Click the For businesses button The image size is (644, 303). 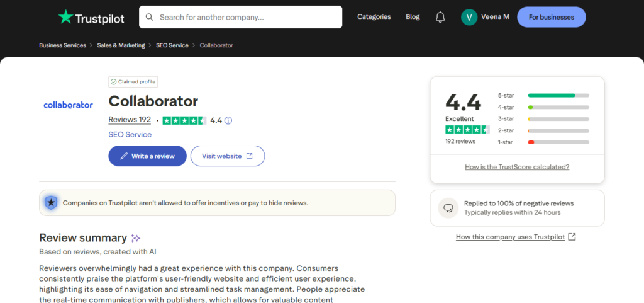click(x=551, y=17)
